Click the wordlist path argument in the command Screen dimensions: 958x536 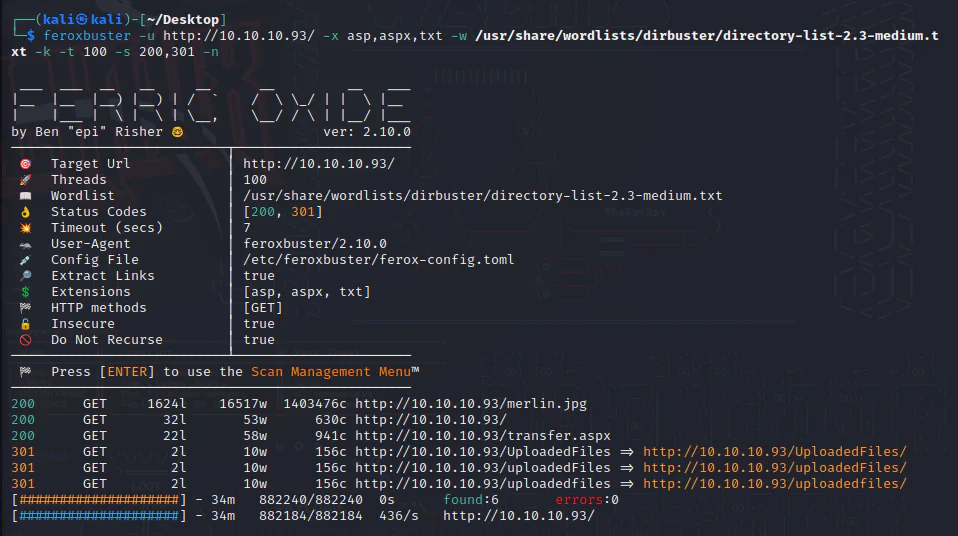706,36
